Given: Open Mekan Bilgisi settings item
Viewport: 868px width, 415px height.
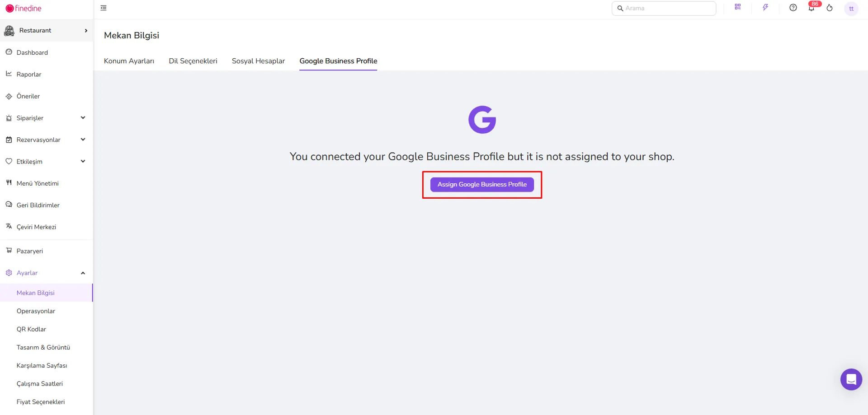Looking at the screenshot, I should (x=46, y=293).
